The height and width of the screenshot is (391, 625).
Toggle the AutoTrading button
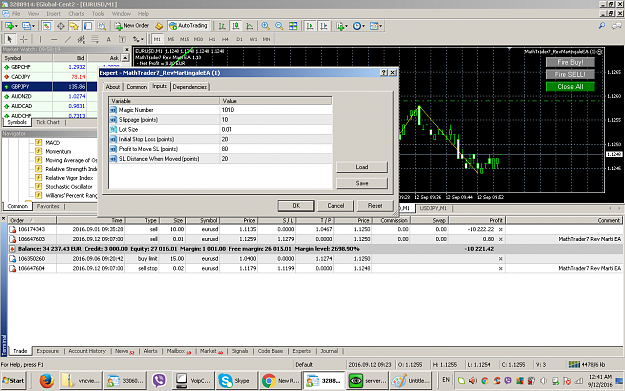coord(189,26)
